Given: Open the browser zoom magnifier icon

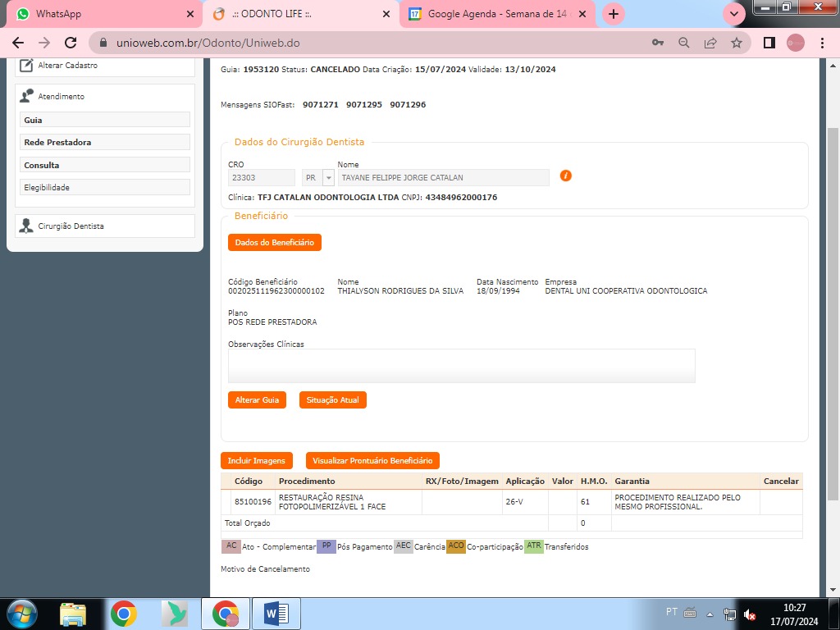Looking at the screenshot, I should click(x=683, y=43).
